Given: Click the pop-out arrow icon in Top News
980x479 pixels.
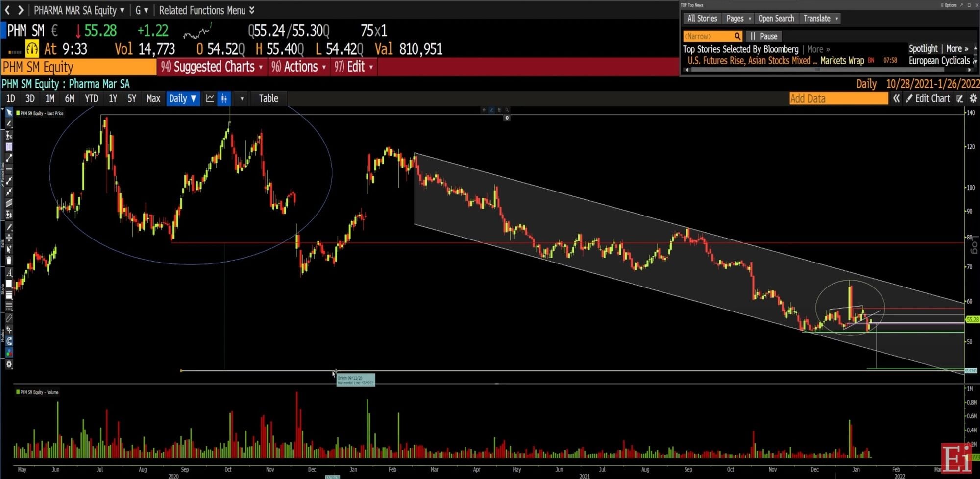Looking at the screenshot, I should [x=961, y=5].
